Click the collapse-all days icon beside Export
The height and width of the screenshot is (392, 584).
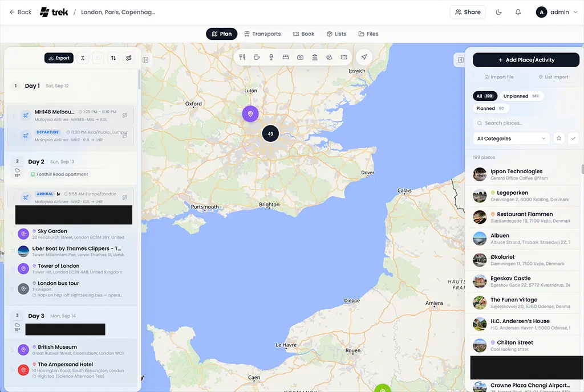pos(83,58)
